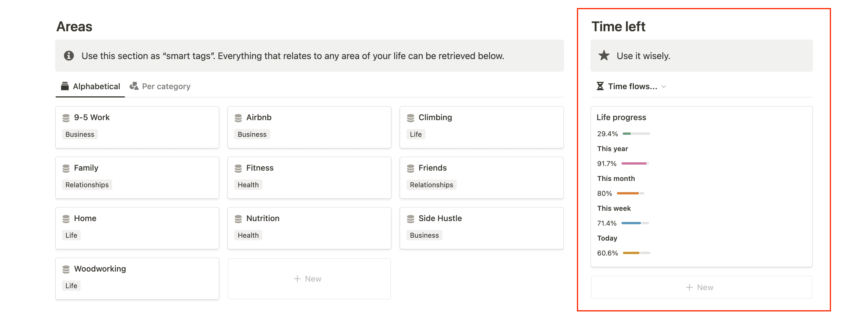Click the star icon in Time left panel
868x316 pixels.
point(604,55)
